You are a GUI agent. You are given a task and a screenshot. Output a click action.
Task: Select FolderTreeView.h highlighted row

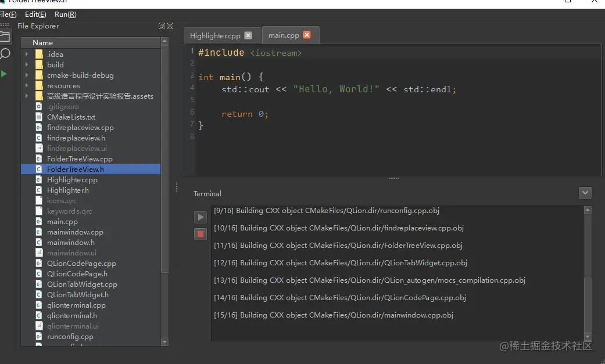coord(91,169)
